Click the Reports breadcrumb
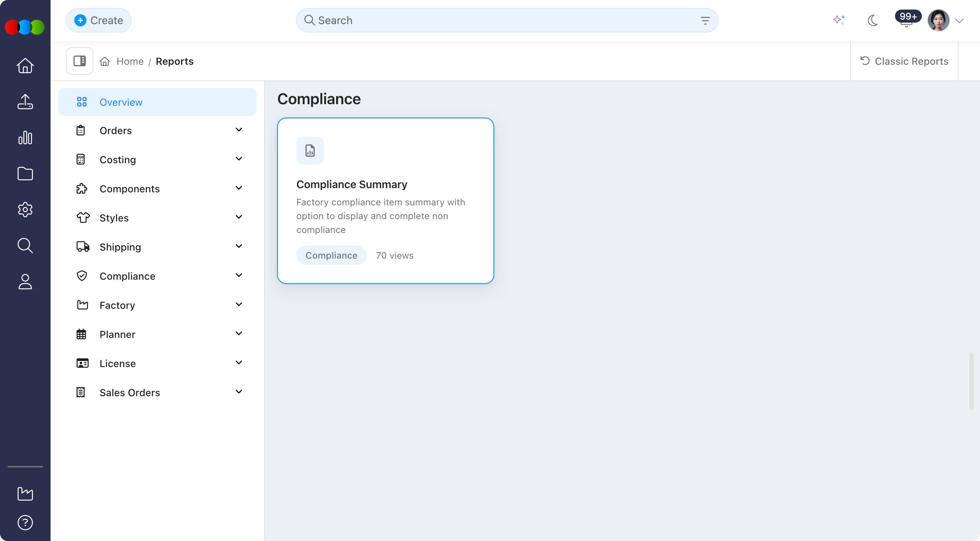The height and width of the screenshot is (541, 980). pos(175,61)
